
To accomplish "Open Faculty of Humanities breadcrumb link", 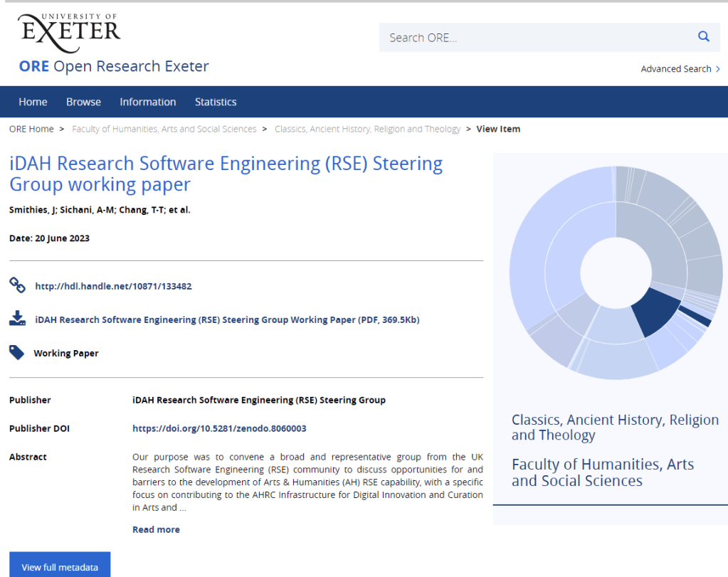I will click(164, 129).
